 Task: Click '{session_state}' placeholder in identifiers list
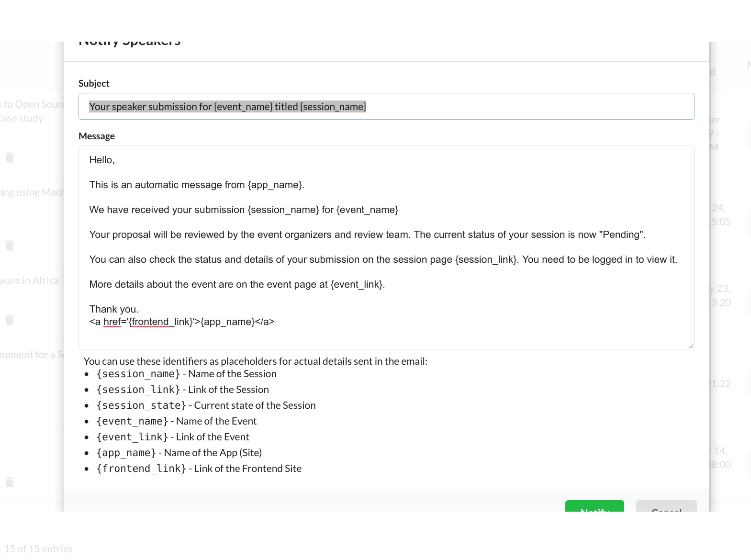pos(141,405)
